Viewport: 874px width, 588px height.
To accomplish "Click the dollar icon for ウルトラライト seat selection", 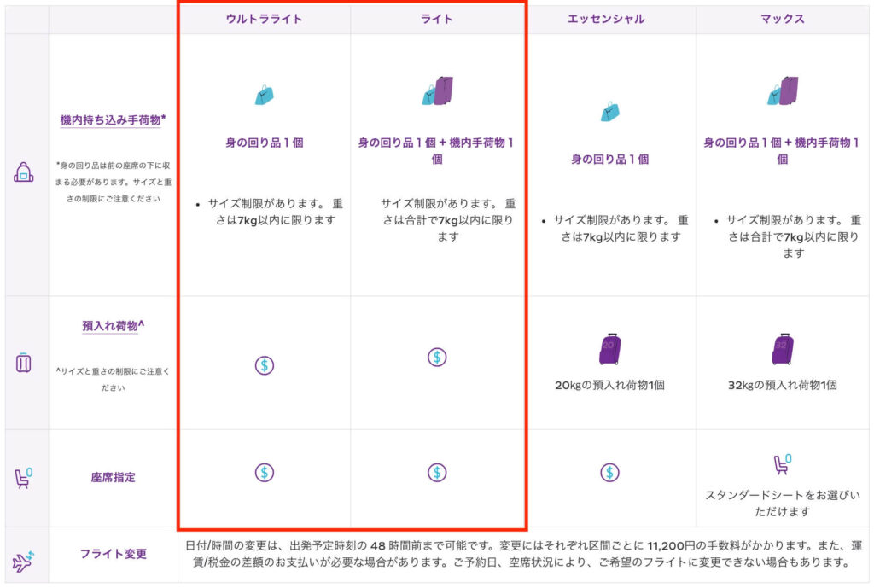I will click(265, 472).
